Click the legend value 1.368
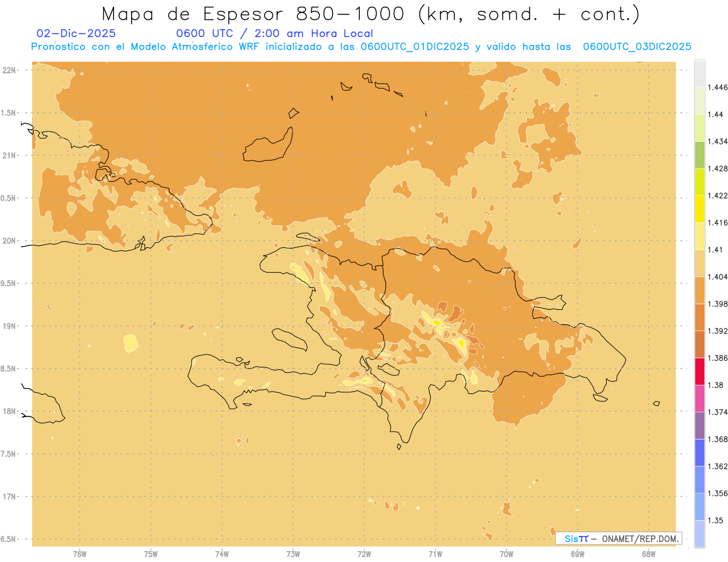Image resolution: width=728 pixels, height=562 pixels. [717, 439]
